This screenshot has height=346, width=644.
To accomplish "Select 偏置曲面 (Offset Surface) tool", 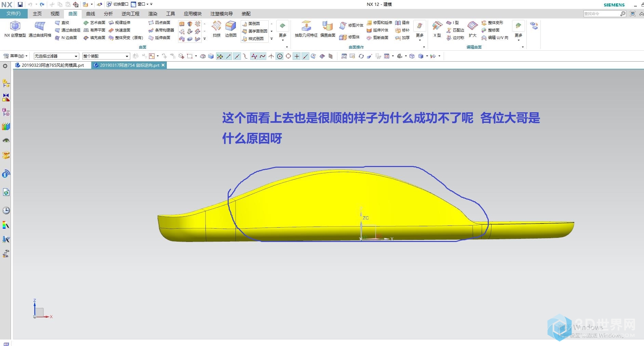I will 327,29.
